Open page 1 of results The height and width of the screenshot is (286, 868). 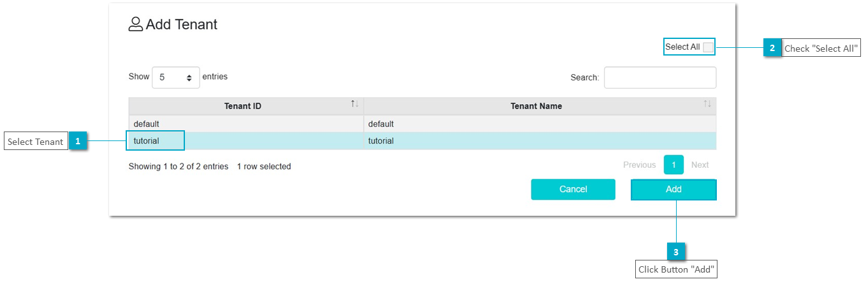[x=673, y=165]
